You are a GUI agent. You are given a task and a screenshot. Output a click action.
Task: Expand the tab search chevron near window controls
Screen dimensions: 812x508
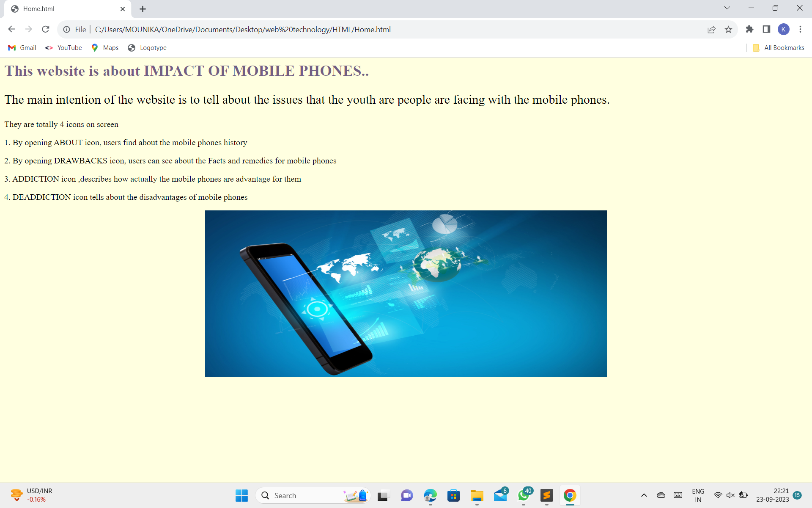coord(727,8)
